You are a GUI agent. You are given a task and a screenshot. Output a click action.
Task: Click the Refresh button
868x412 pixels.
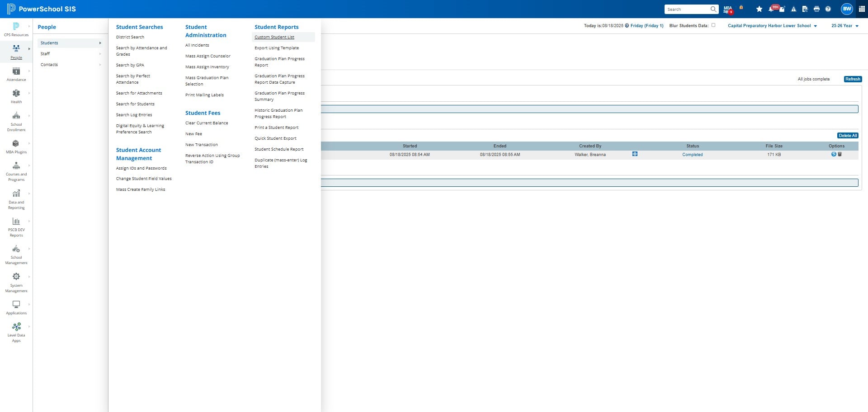[853, 79]
